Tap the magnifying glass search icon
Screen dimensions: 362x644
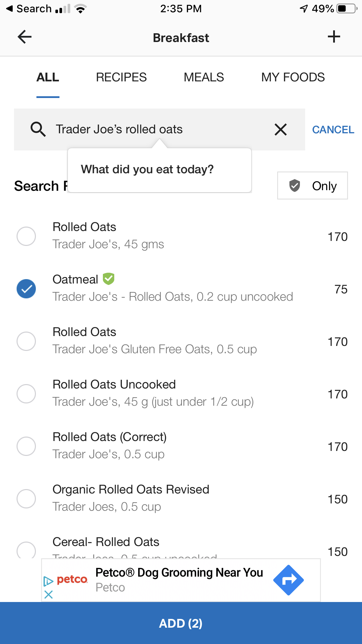click(38, 129)
